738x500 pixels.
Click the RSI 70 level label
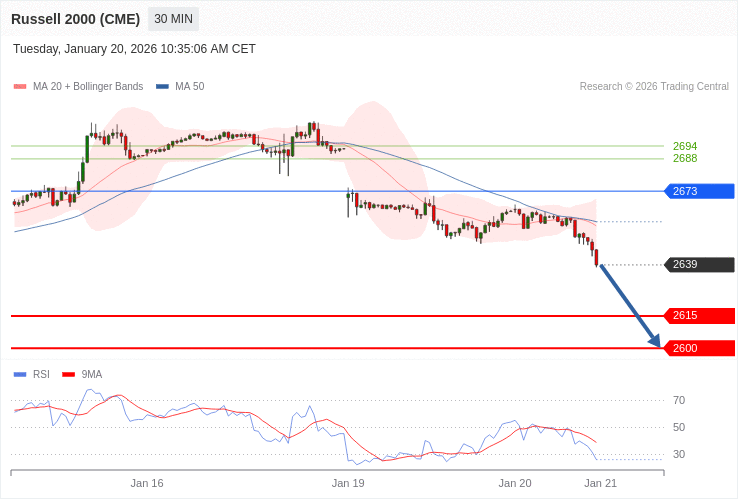point(679,401)
